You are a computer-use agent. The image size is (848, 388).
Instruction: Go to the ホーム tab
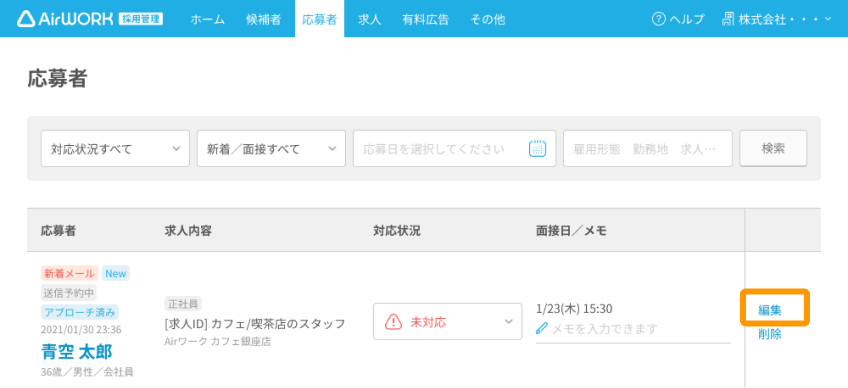click(x=207, y=19)
